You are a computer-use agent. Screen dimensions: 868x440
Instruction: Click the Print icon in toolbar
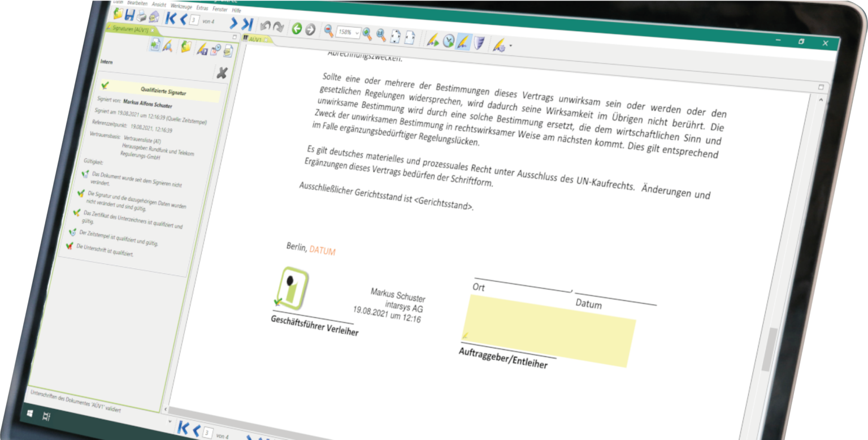142,17
